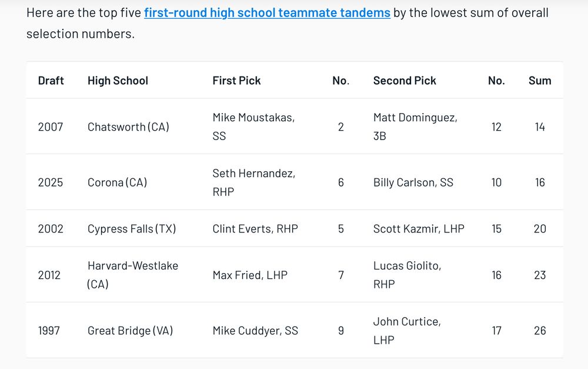Select the Corona (CA) cell
588x369 pixels.
pos(117,182)
